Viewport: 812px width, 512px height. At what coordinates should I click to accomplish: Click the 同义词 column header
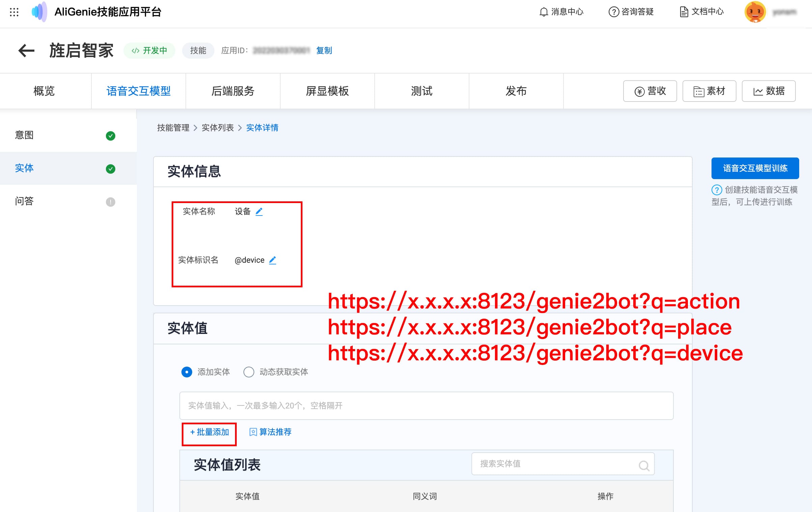pos(425,496)
